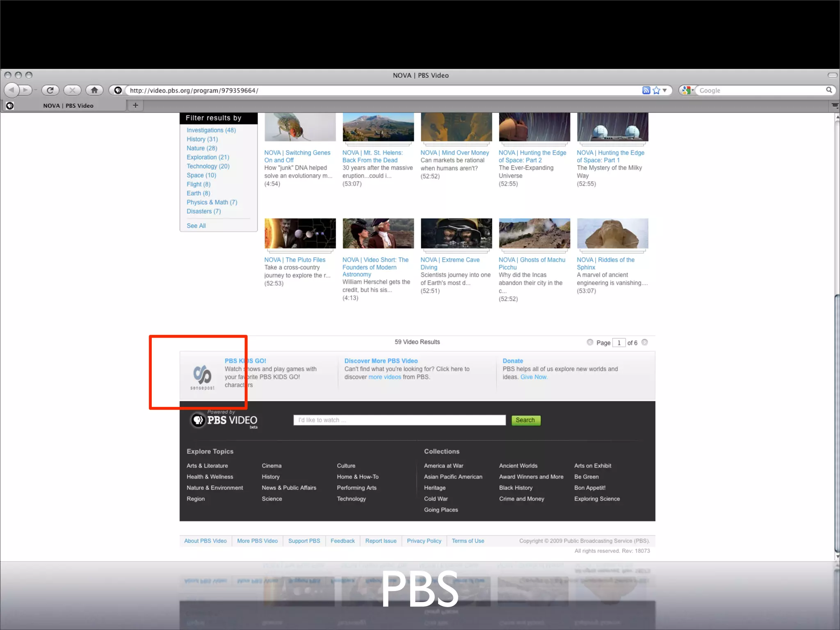Screen dimensions: 840x630
Task: Open Hunting the Edge of Space Part 2 link
Action: point(532,156)
